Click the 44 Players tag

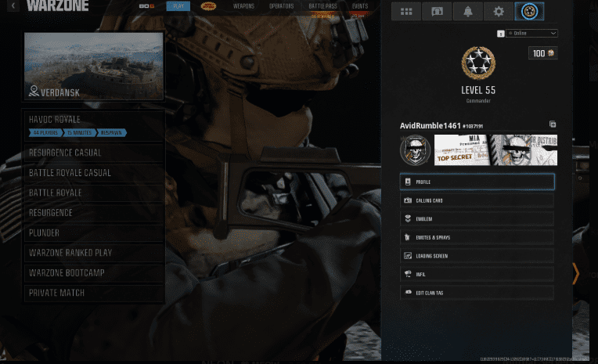[45, 133]
